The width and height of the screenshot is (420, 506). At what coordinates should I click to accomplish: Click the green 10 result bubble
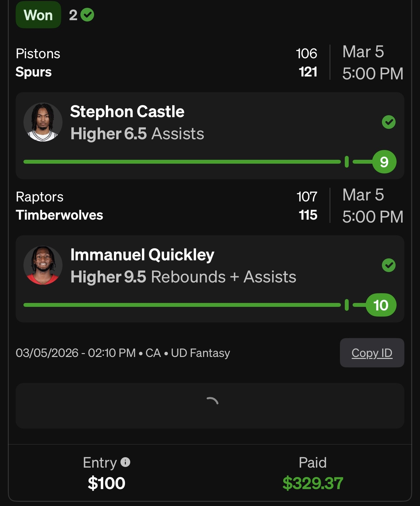coord(381,305)
